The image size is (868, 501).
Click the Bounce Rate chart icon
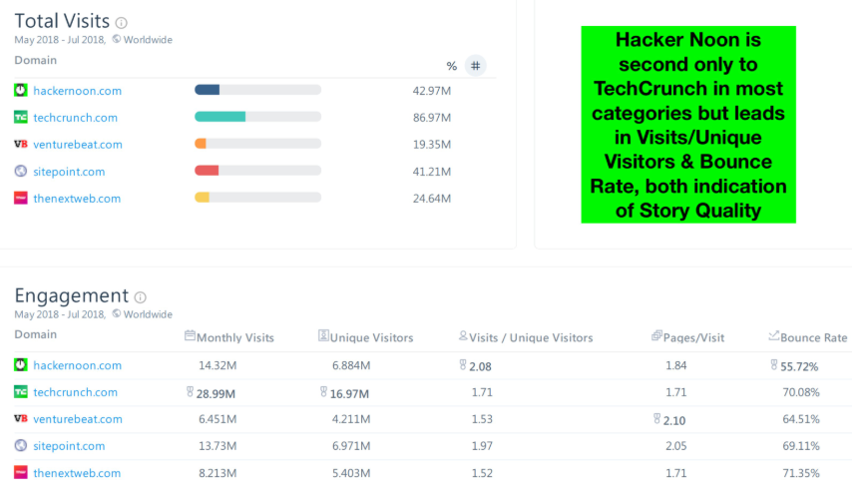coord(774,335)
